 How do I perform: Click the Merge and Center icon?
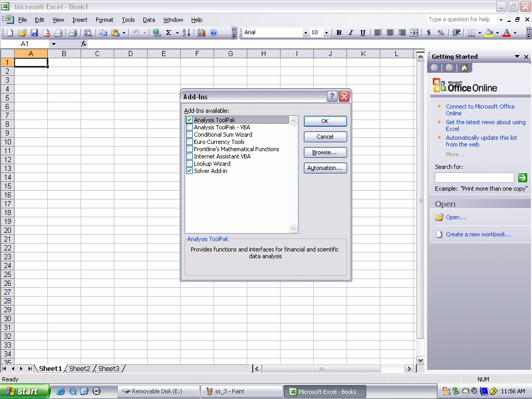[414, 33]
